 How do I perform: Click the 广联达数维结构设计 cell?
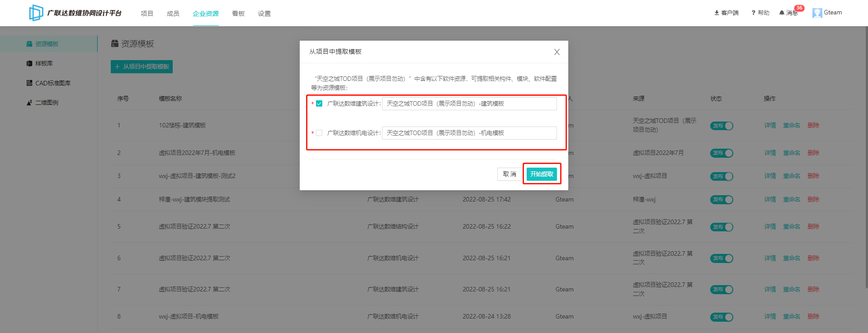pyautogui.click(x=393, y=226)
